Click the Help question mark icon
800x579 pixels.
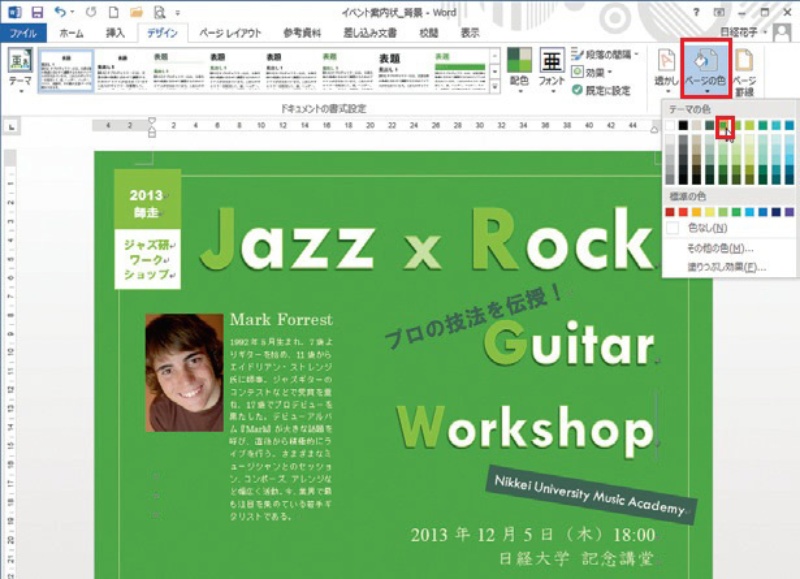point(696,11)
